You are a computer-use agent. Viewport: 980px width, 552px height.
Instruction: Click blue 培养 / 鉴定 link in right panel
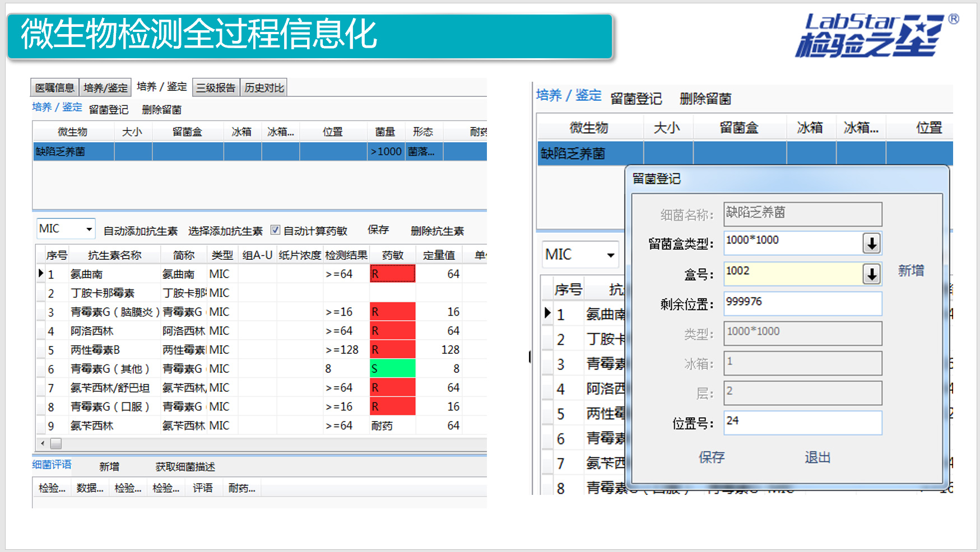[x=569, y=95]
